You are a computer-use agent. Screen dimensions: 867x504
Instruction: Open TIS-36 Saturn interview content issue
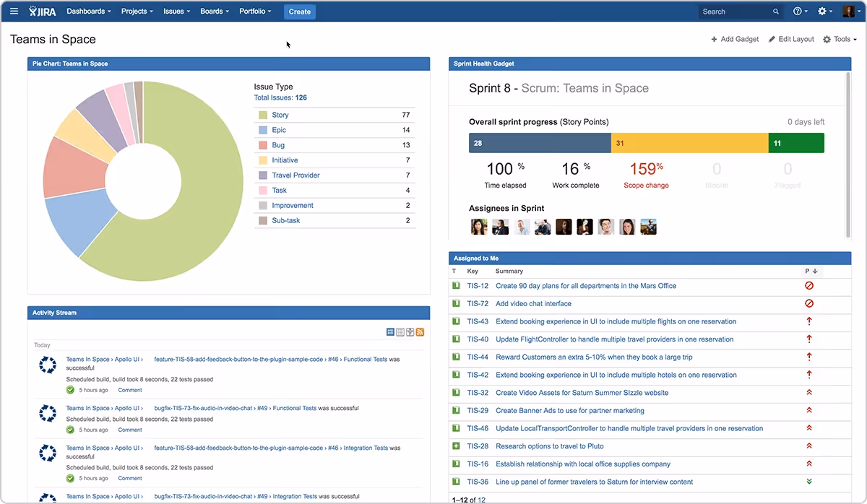(x=594, y=482)
